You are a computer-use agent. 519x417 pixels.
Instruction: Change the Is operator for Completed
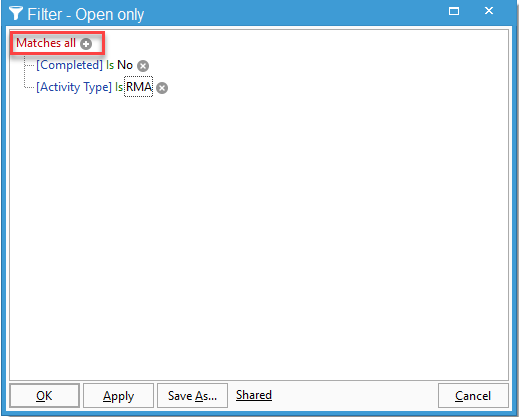click(x=110, y=65)
